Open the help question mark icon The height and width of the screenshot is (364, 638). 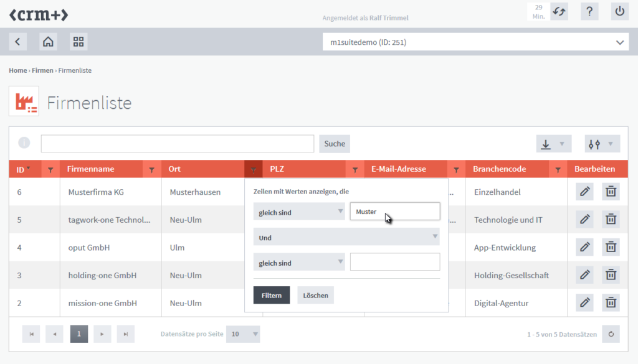click(589, 11)
